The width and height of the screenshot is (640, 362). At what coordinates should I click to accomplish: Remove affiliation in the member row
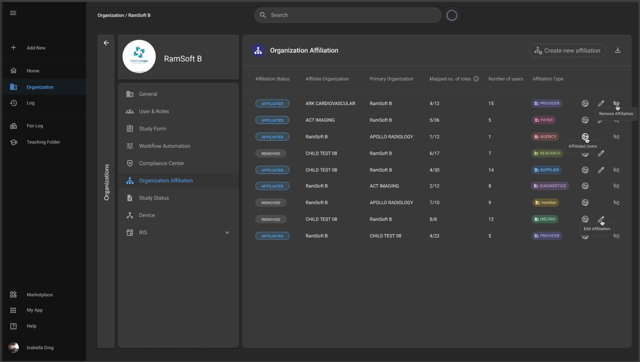point(616,202)
